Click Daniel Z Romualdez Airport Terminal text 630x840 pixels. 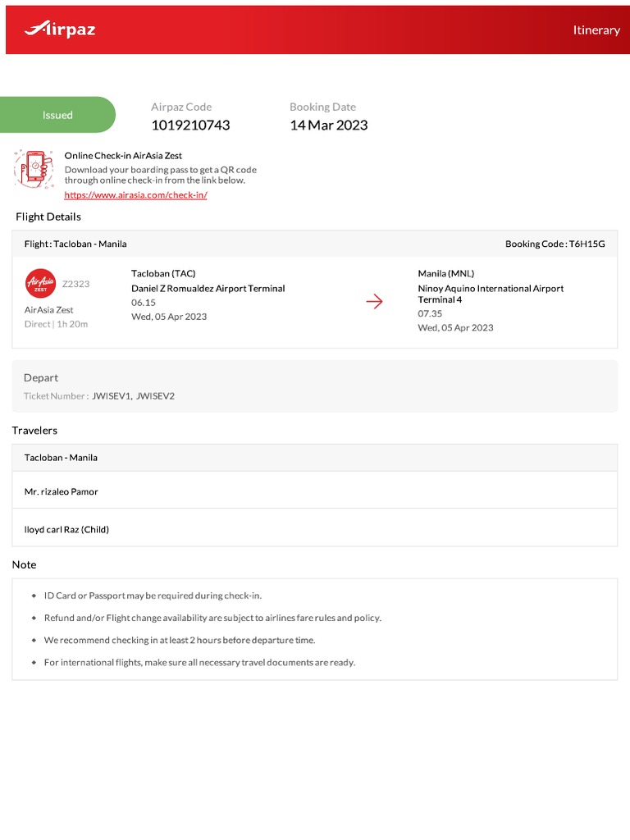coord(208,288)
